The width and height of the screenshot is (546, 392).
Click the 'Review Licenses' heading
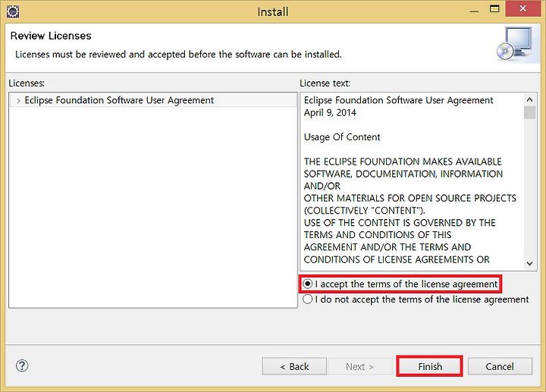51,36
